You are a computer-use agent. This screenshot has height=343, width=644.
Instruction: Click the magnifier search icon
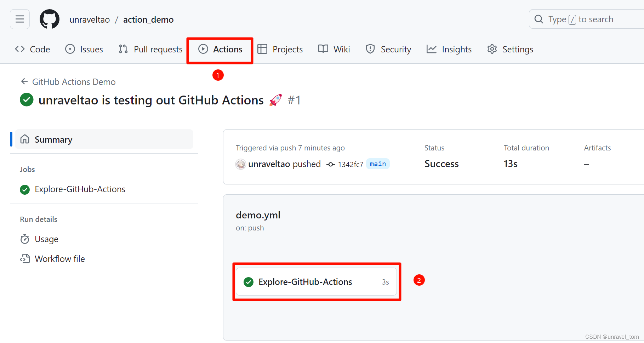pyautogui.click(x=539, y=19)
